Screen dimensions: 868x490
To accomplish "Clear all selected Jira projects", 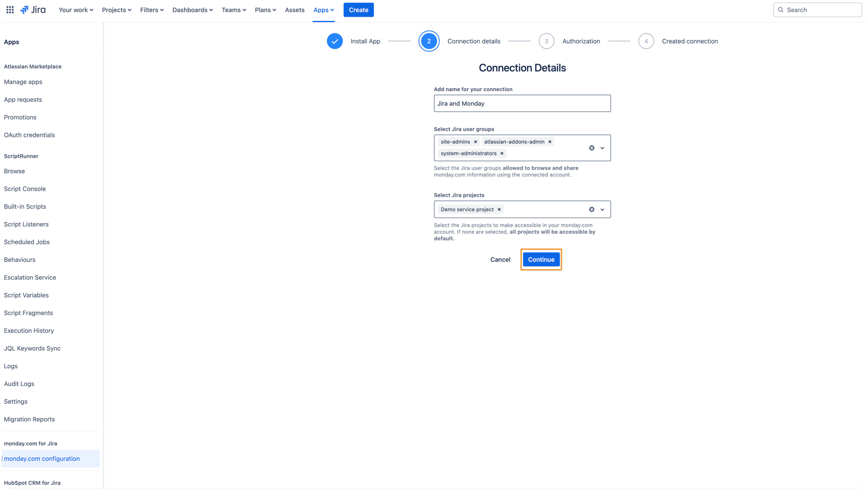I will click(591, 210).
